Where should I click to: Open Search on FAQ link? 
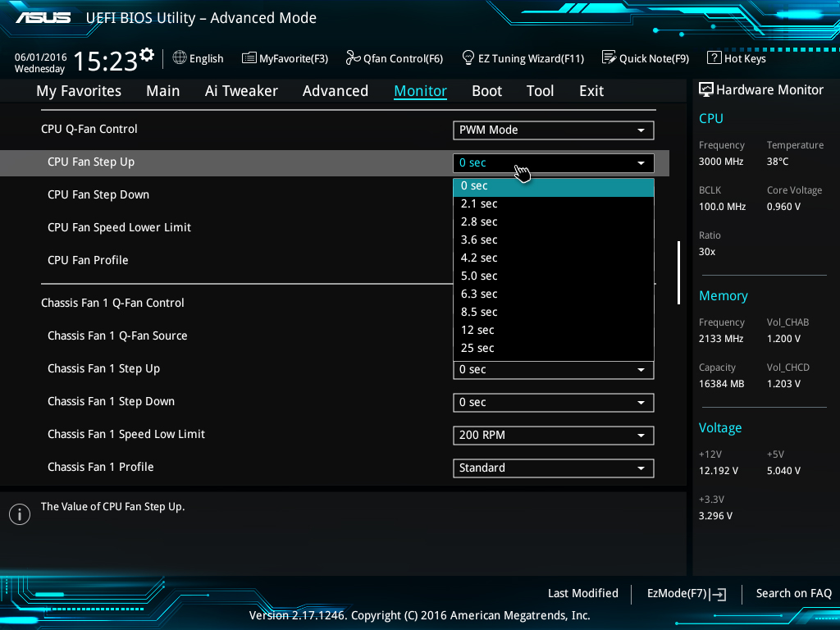793,594
